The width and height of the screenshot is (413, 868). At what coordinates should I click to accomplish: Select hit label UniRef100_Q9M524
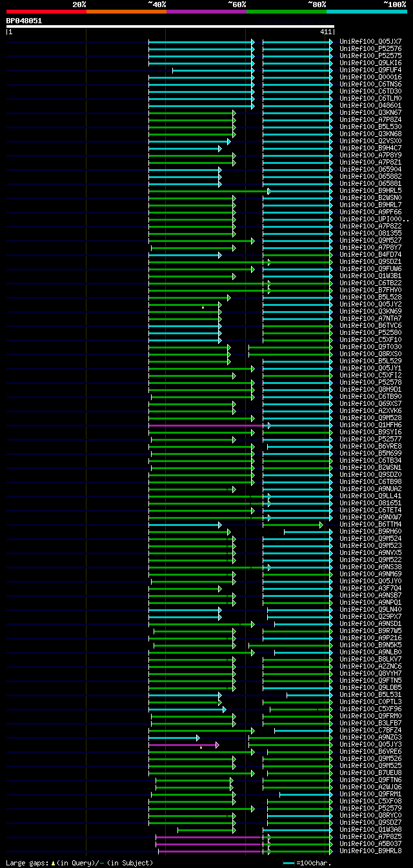pyautogui.click(x=370, y=538)
